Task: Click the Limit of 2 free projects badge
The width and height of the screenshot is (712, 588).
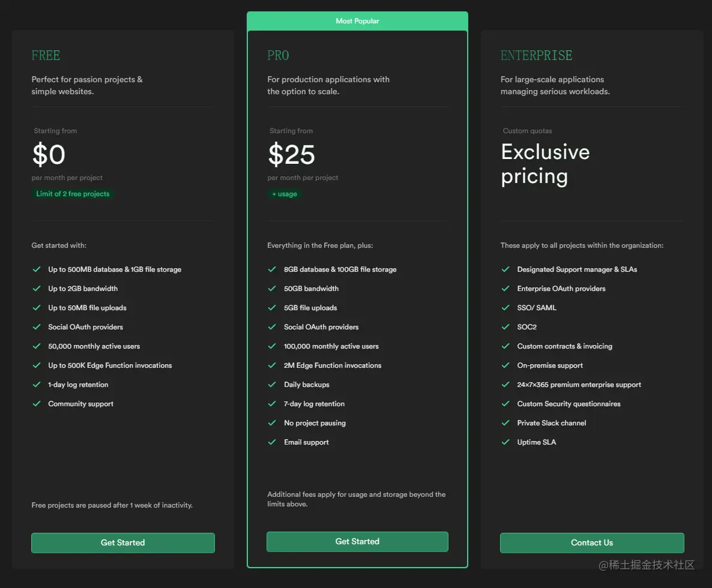Action: point(73,194)
